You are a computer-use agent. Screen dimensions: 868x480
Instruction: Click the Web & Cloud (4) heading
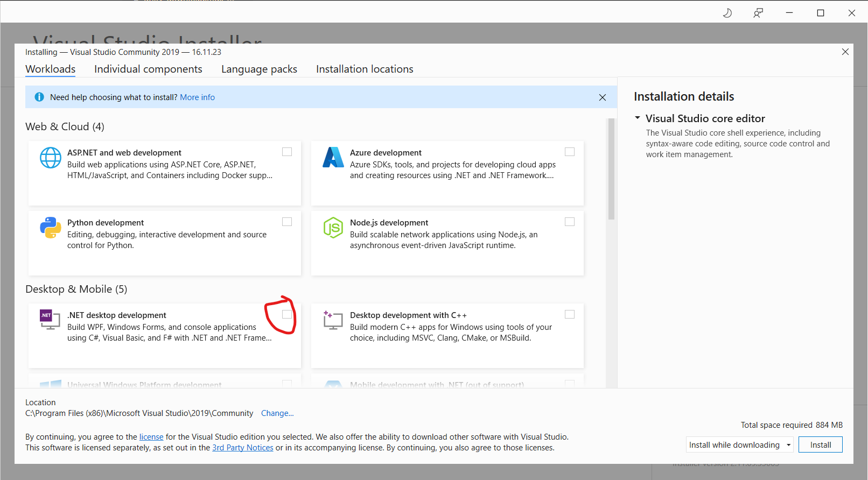pyautogui.click(x=65, y=126)
